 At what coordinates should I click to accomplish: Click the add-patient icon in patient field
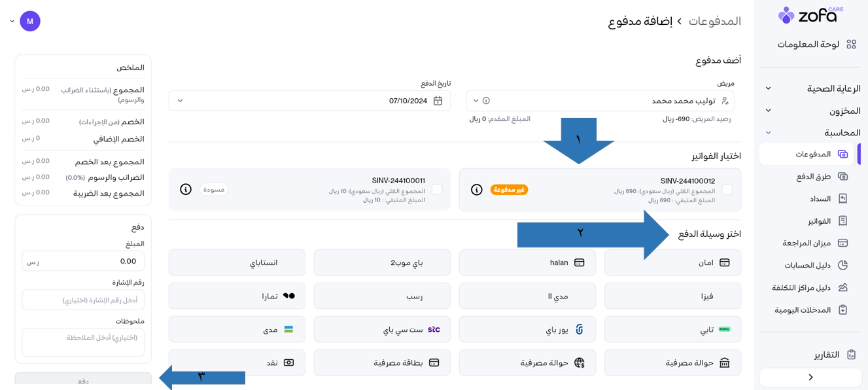tap(725, 101)
